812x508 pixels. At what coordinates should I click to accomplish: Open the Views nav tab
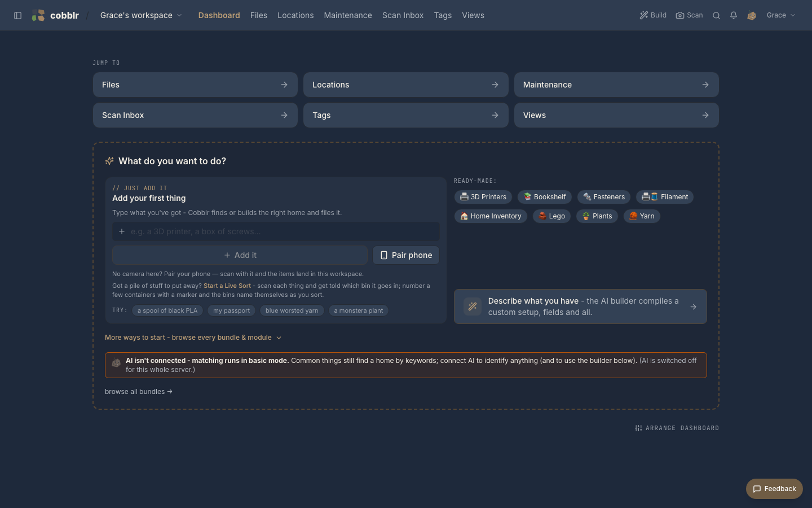(473, 15)
